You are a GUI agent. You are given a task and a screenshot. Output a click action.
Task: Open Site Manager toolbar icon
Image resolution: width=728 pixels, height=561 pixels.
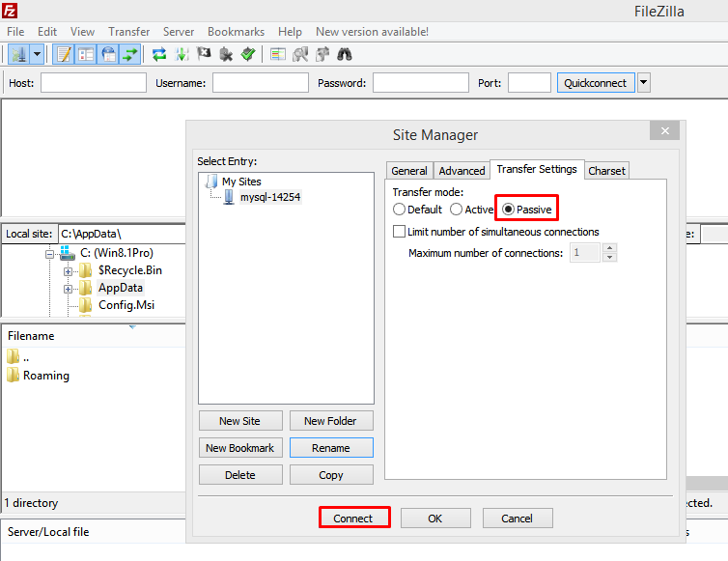click(x=17, y=55)
